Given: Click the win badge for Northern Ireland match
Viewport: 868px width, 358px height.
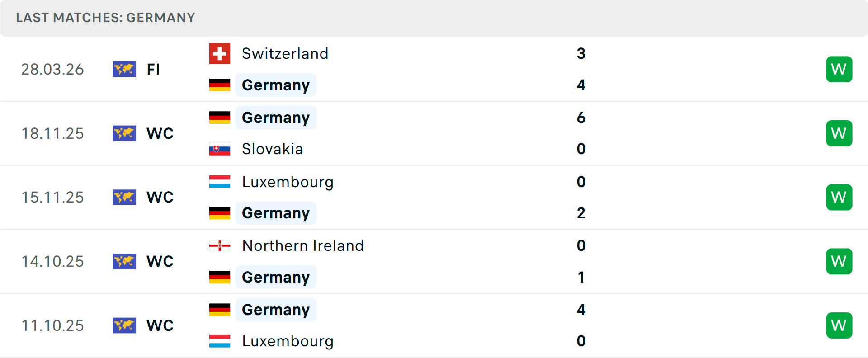Looking at the screenshot, I should (x=839, y=261).
